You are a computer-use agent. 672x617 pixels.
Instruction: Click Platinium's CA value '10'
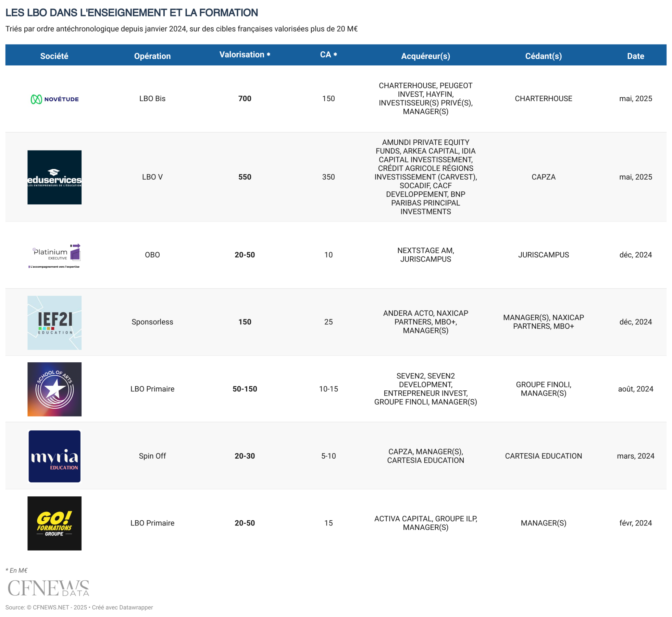tap(328, 255)
